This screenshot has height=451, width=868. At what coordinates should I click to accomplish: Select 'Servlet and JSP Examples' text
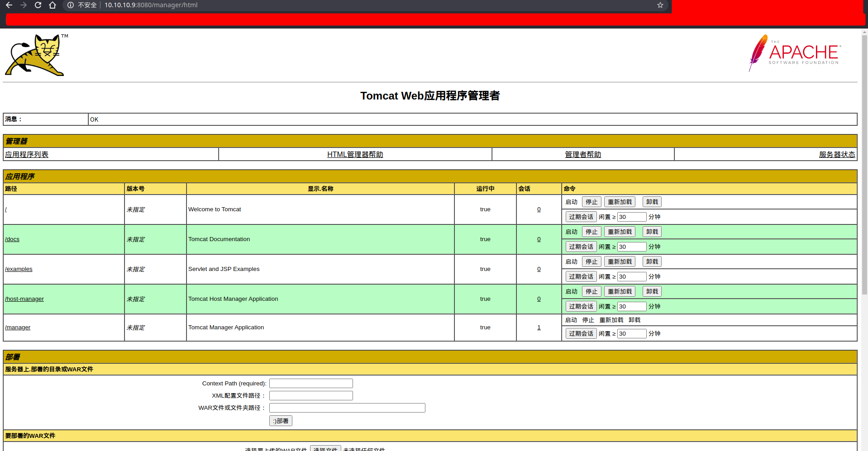coord(224,269)
